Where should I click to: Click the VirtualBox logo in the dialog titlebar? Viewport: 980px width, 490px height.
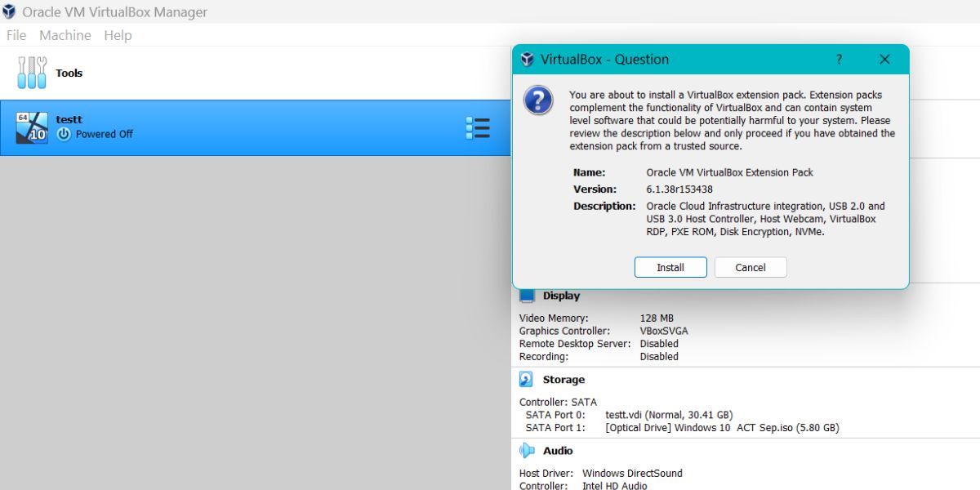coord(526,59)
